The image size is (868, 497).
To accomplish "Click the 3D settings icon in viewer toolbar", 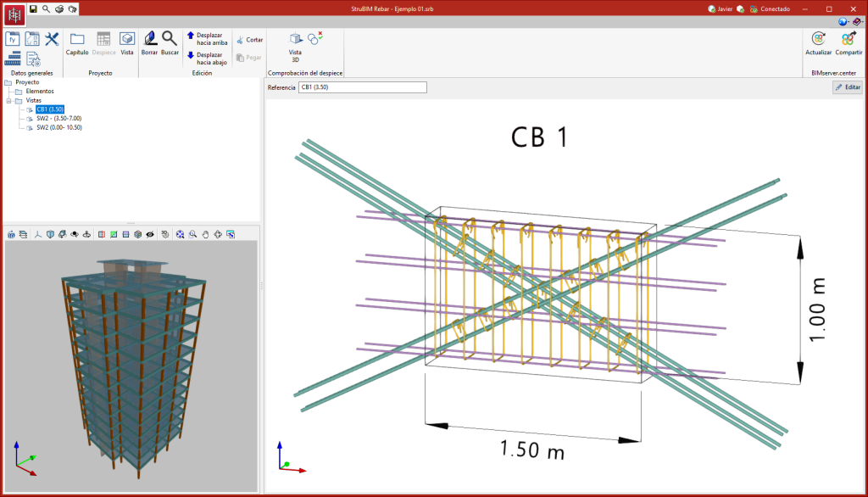I will [165, 234].
